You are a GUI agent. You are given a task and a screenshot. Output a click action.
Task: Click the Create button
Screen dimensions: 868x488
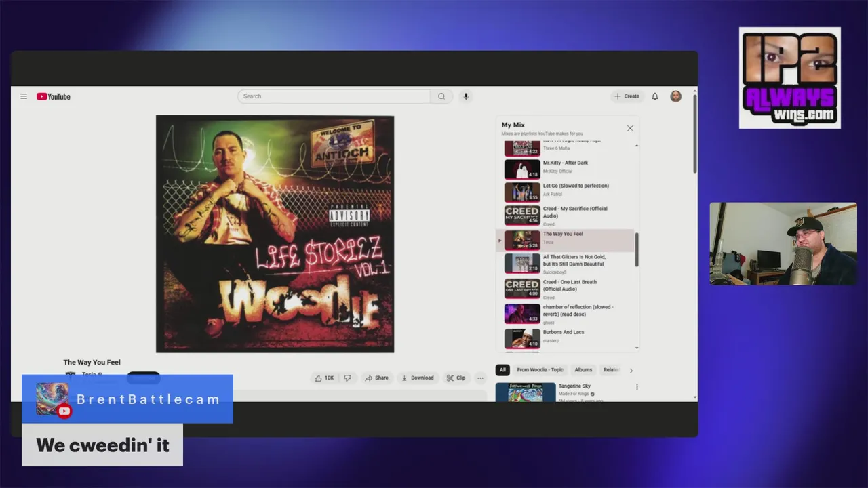627,96
